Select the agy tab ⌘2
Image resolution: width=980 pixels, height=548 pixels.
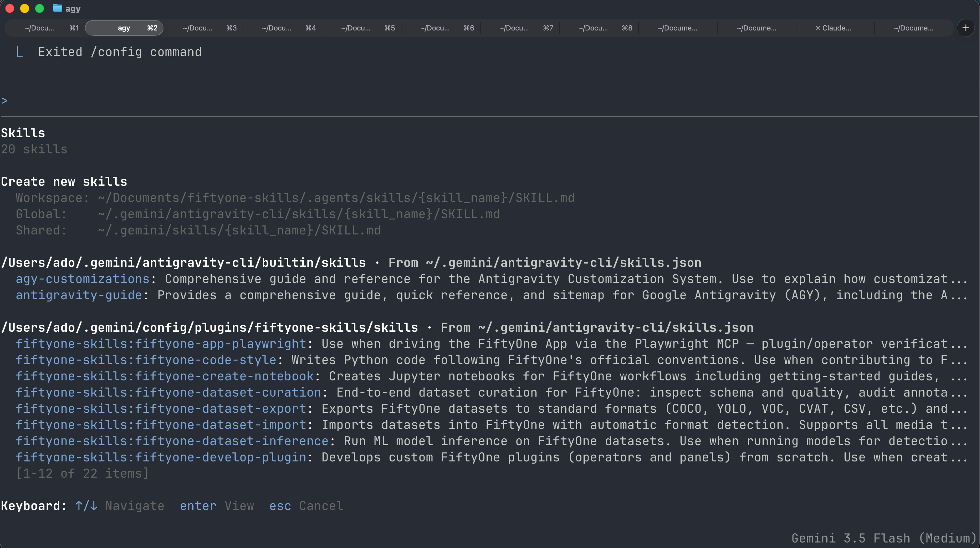click(124, 28)
